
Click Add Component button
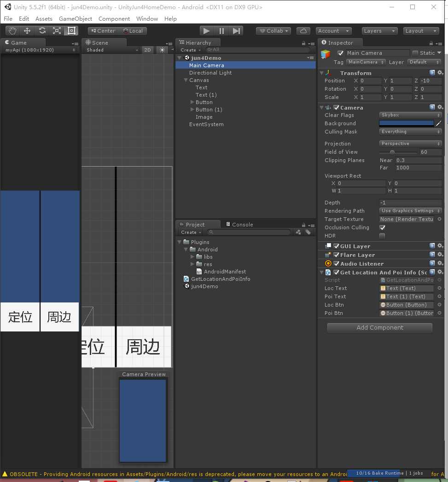[x=379, y=328]
